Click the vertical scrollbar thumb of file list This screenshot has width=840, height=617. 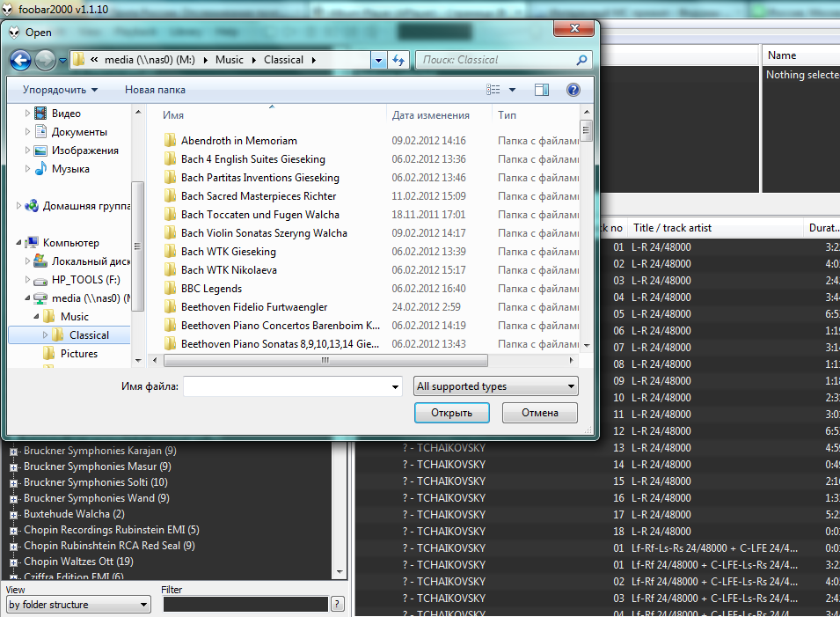586,131
